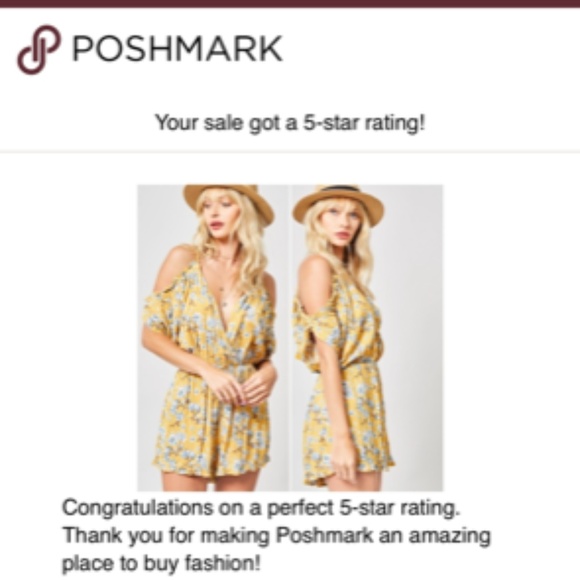Viewport: 580px width, 580px height.
Task: Click the 'Congratulations on a perfect 5-star rating' line
Action: pos(261,508)
